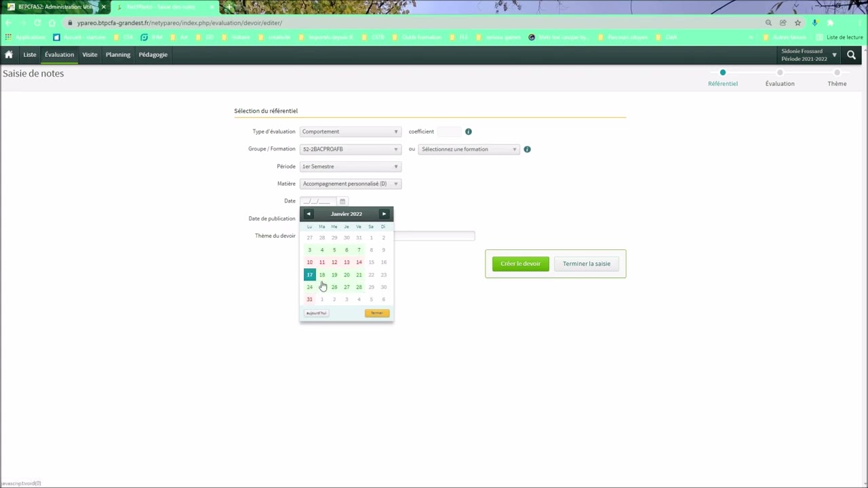Viewport: 868px width, 488px height.
Task: Select January 26 in the calendar
Action: tap(334, 287)
